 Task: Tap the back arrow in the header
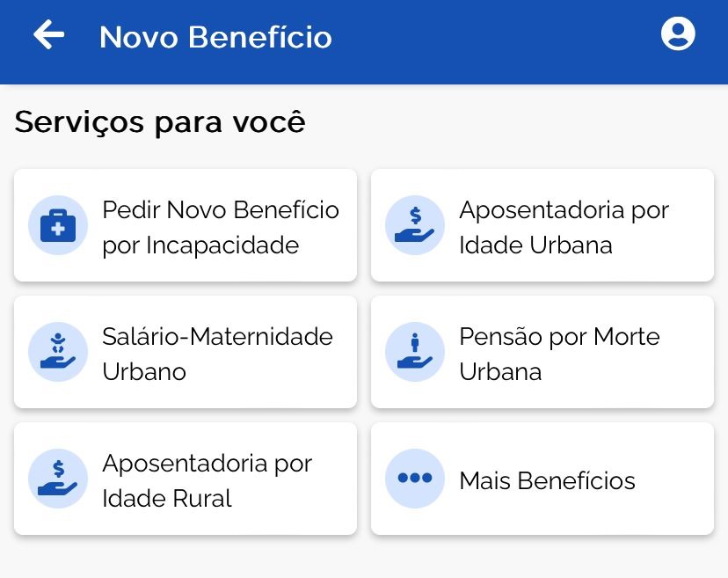pyautogui.click(x=49, y=35)
